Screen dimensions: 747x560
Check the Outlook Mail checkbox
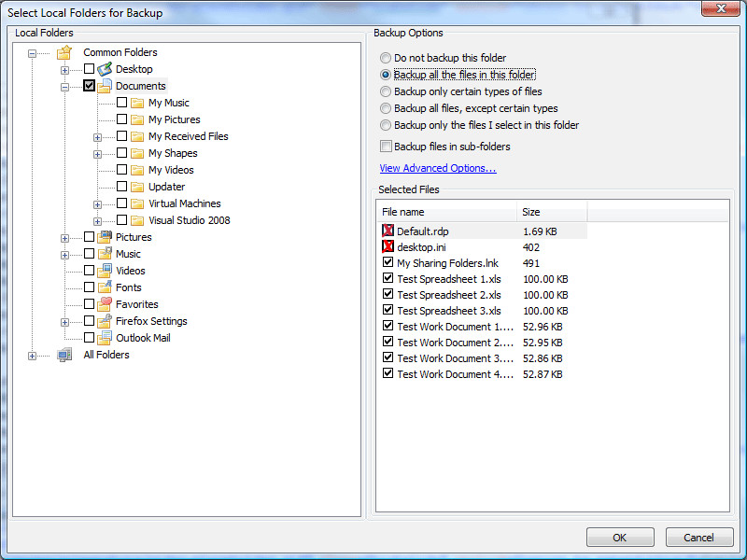click(x=89, y=337)
